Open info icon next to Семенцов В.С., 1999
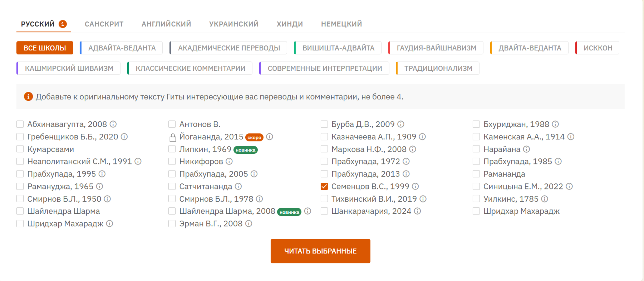 click(415, 186)
